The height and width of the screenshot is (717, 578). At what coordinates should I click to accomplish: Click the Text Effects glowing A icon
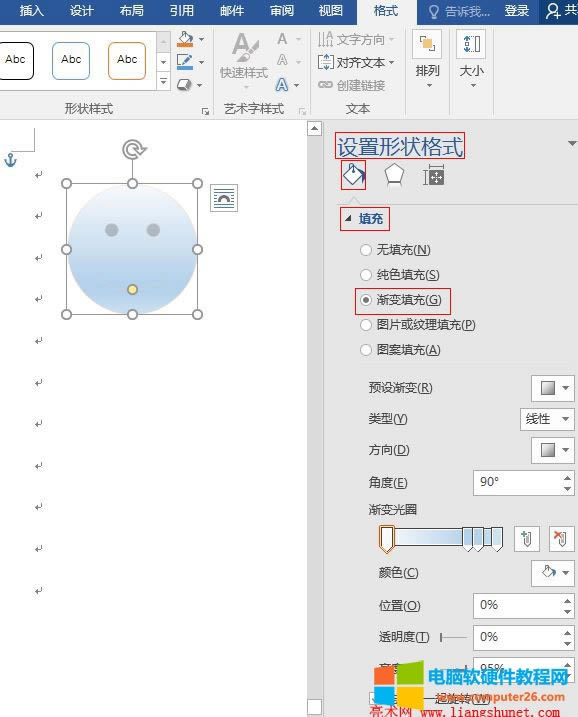282,85
